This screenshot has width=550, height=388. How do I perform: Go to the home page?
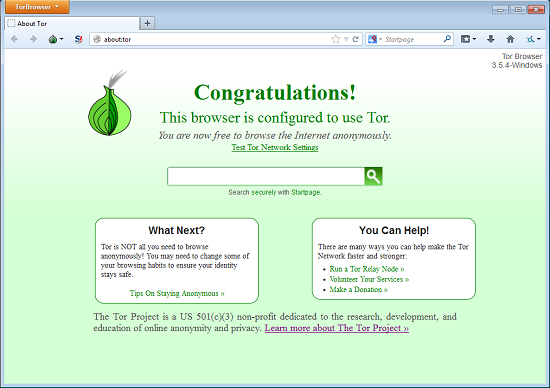tap(510, 39)
